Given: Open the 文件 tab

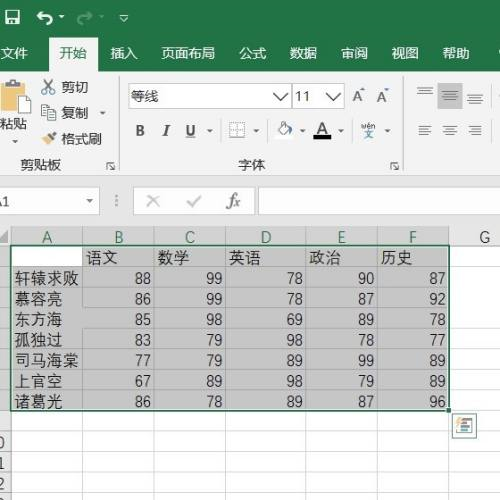Looking at the screenshot, I should 14,53.
